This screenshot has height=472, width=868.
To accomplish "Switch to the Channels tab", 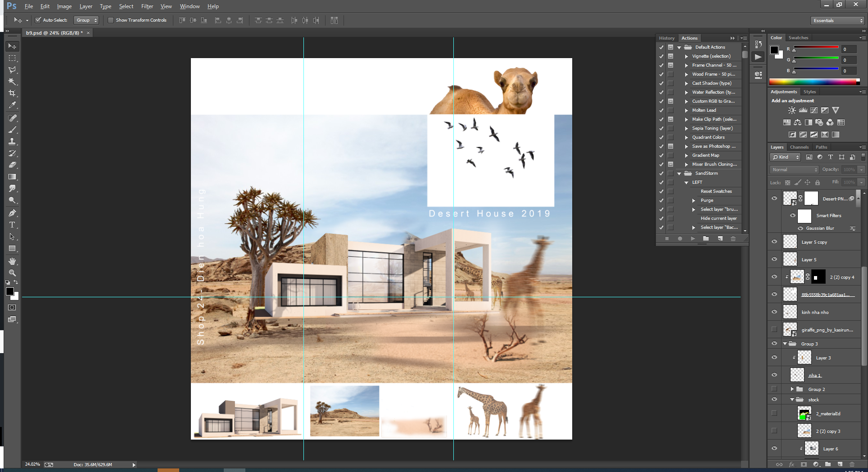I will coord(799,147).
